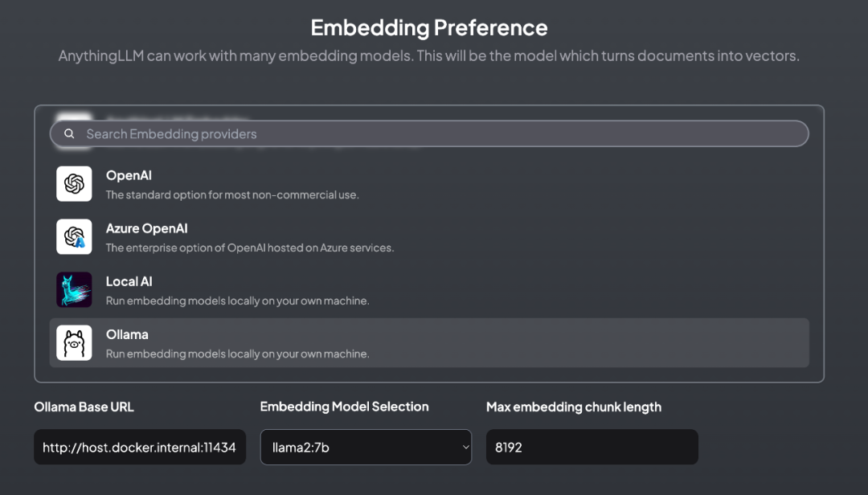Choose the Azure OpenAI provider title
This screenshot has height=495, width=868.
[146, 228]
